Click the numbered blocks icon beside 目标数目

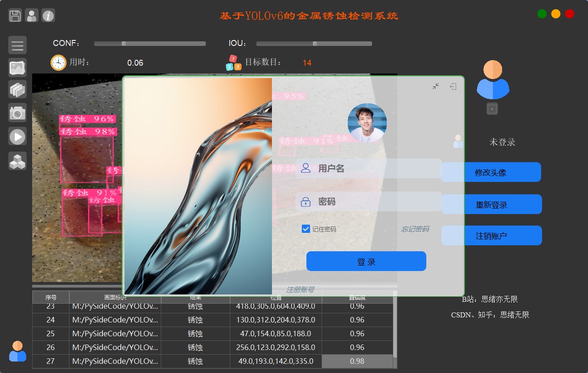point(233,63)
